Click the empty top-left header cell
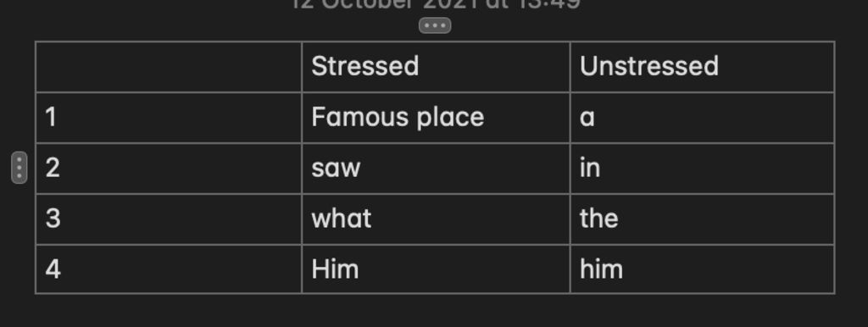This screenshot has height=327, width=868. point(169,67)
